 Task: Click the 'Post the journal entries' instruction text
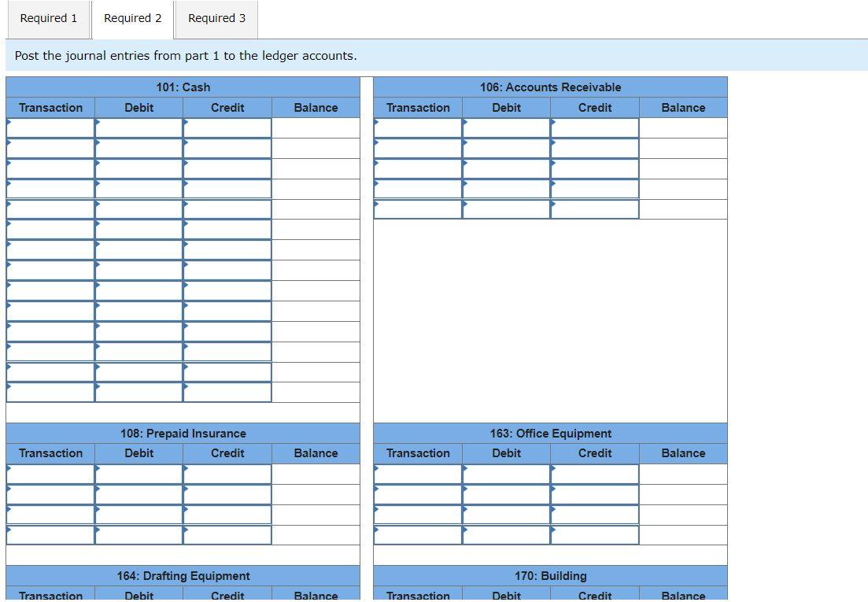[186, 55]
